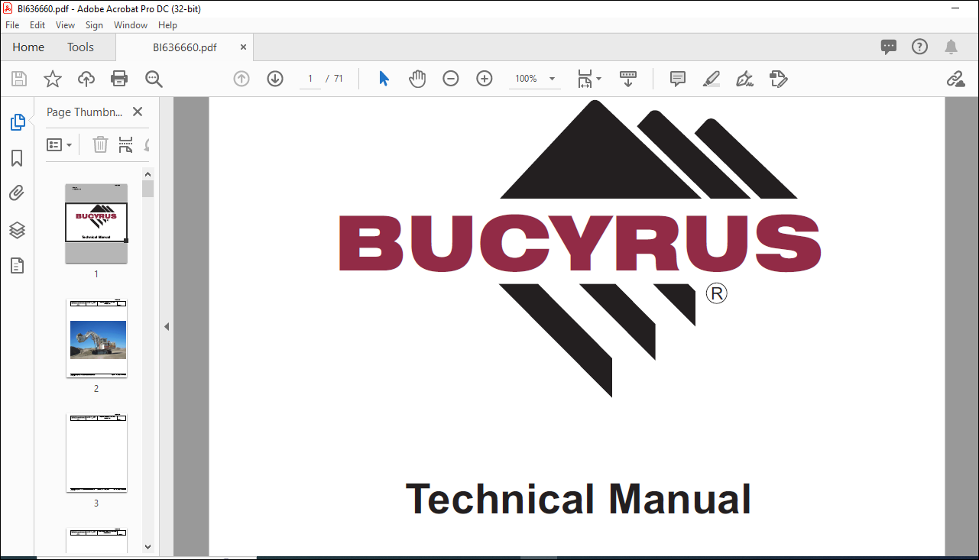
Task: Switch to the Tools tab
Action: click(x=80, y=47)
